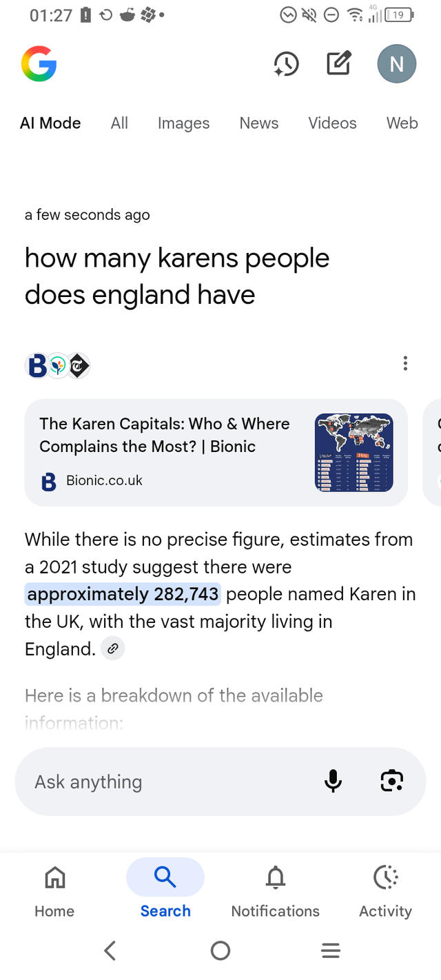The width and height of the screenshot is (441, 980).
Task: Open AI Mode history clock icon
Action: tap(286, 64)
